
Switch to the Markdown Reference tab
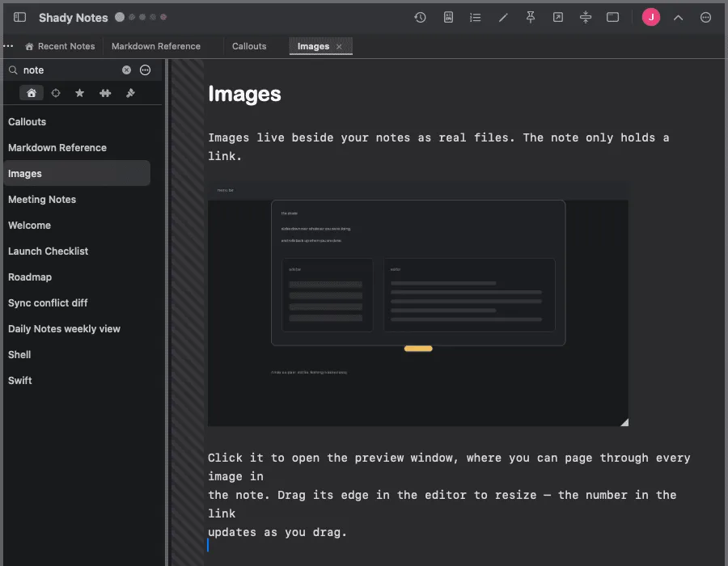[156, 46]
